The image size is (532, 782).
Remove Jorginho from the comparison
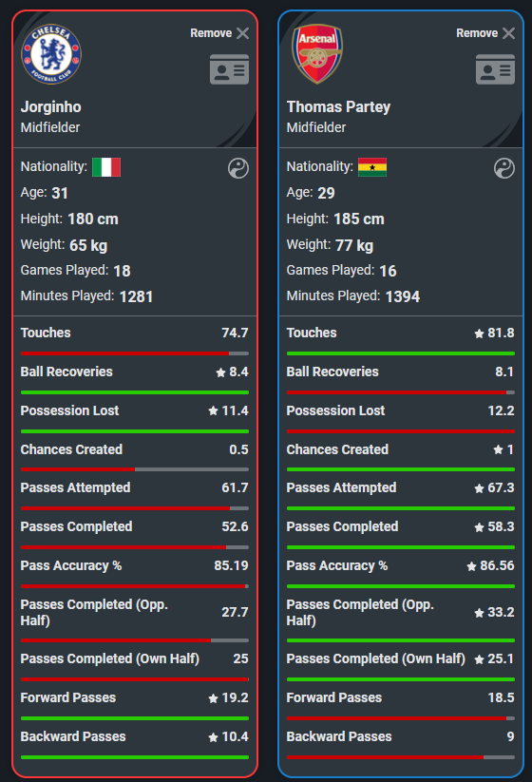[219, 33]
